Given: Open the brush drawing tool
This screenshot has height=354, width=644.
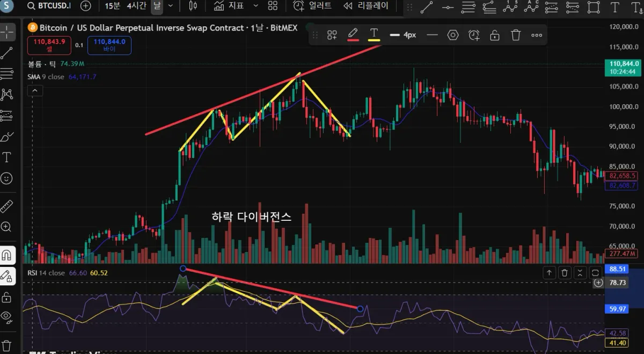Looking at the screenshot, I should [x=7, y=136].
